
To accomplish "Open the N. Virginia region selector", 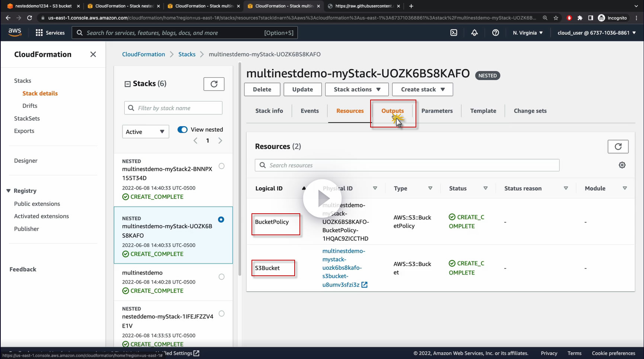I will (528, 33).
